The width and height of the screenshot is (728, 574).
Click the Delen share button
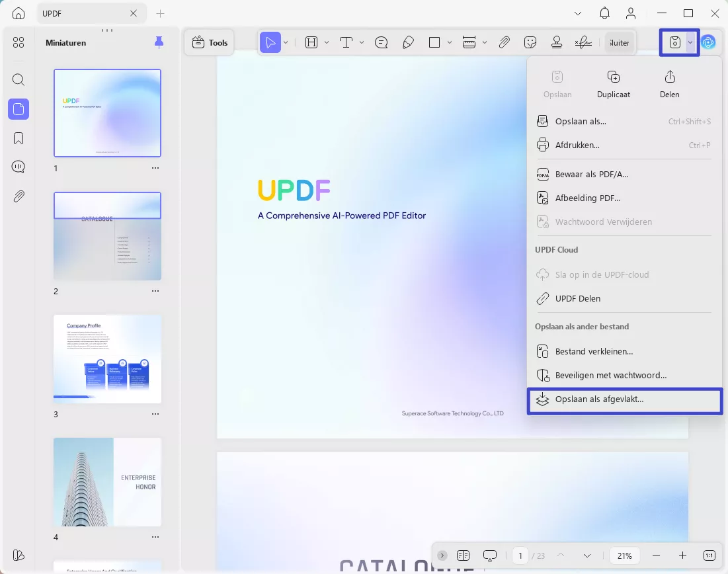pos(670,84)
